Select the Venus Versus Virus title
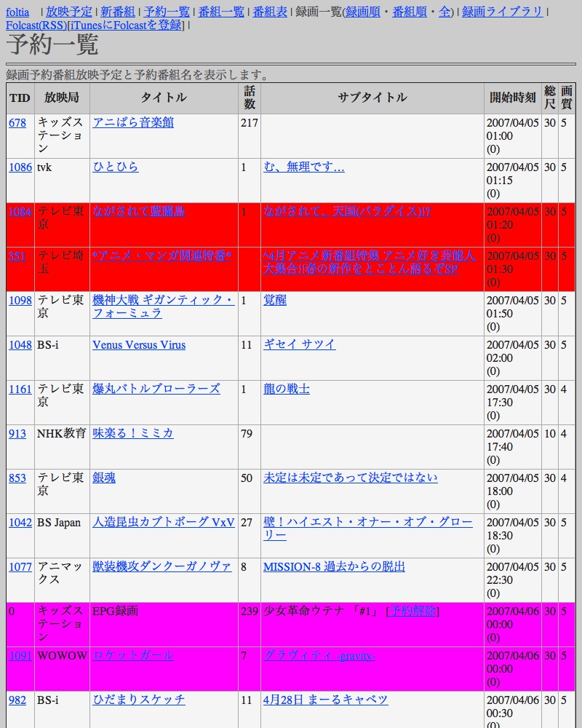Screen dimensions: 582x728 tap(139, 345)
